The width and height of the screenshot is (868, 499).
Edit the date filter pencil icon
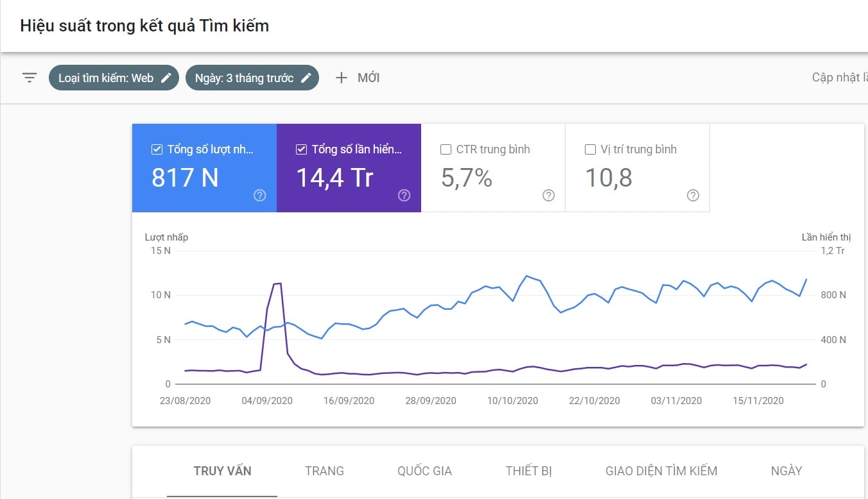(306, 78)
